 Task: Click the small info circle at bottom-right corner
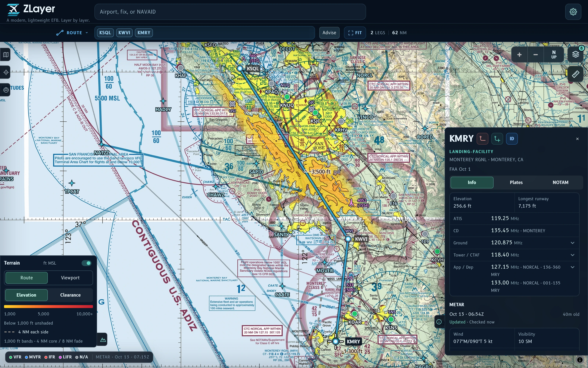coord(580,360)
